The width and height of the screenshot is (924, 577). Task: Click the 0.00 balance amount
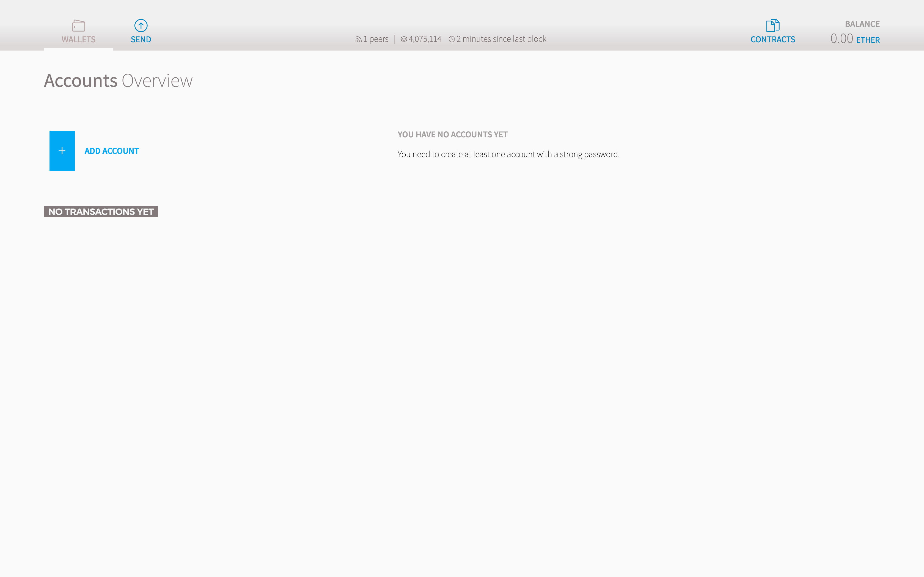(841, 38)
